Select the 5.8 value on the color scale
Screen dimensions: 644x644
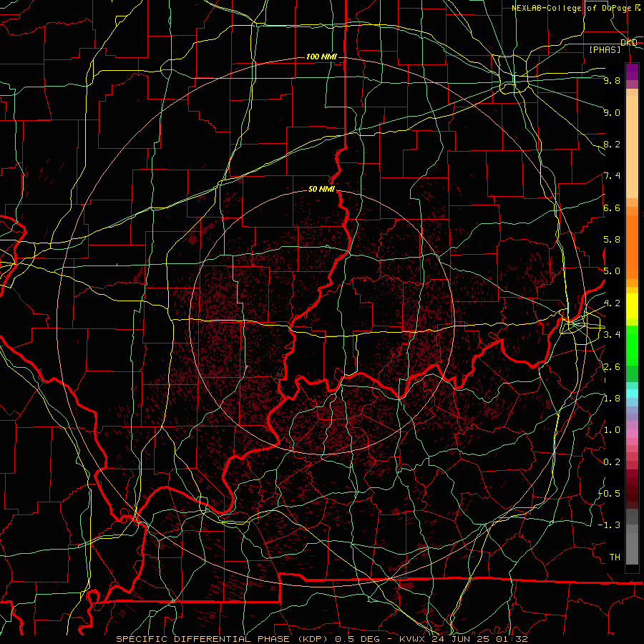click(612, 240)
